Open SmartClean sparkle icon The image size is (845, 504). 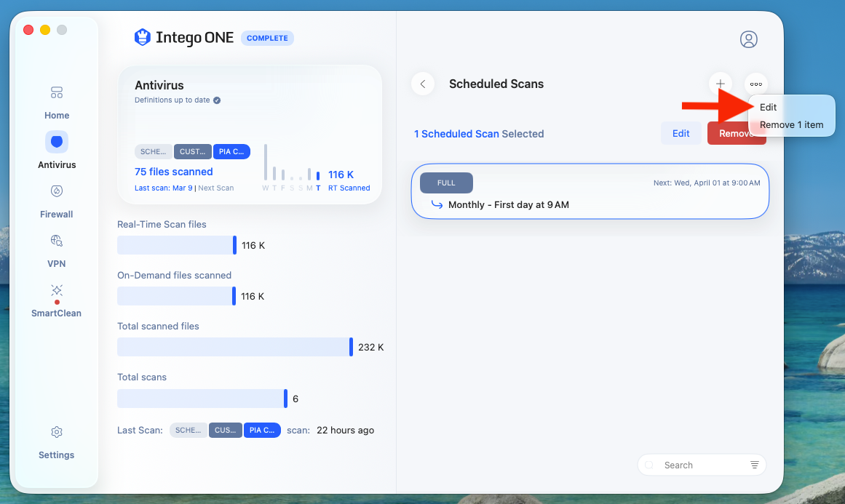[57, 290]
